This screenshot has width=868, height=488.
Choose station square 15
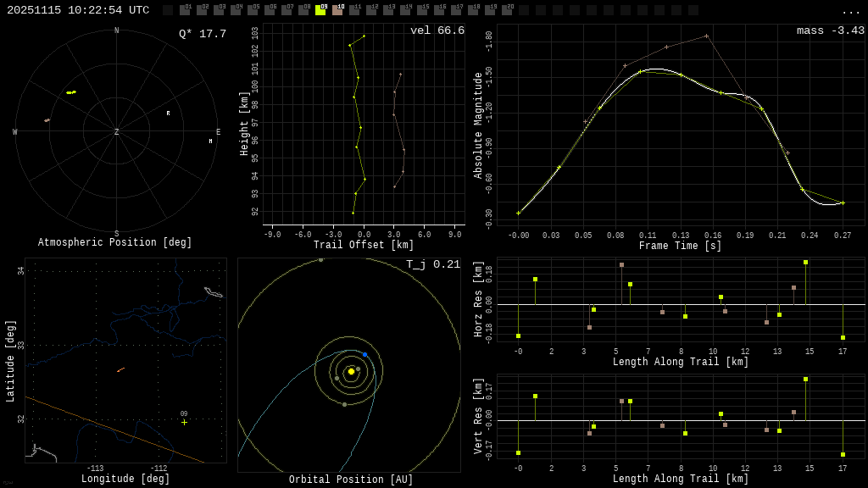[422, 10]
